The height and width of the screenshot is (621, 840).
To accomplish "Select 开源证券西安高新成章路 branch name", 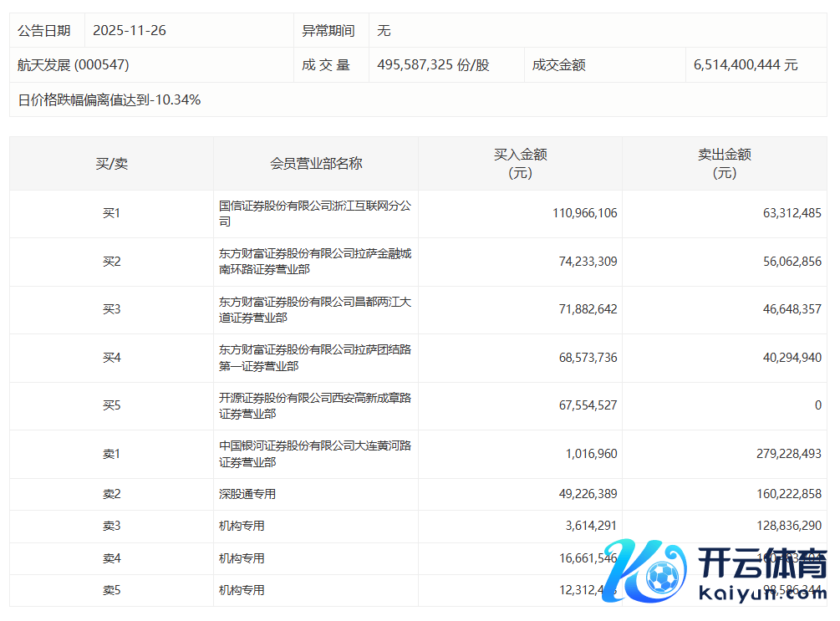I will point(314,406).
